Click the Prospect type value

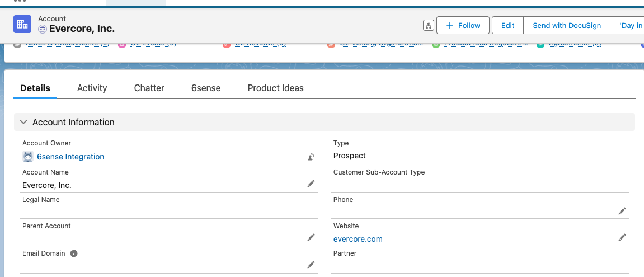[x=350, y=156]
